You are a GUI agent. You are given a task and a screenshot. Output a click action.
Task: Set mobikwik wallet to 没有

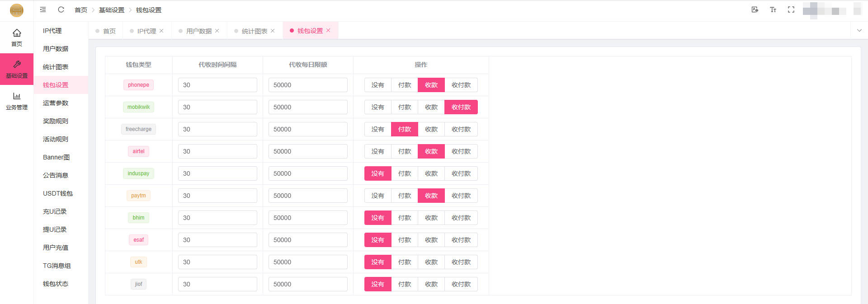coord(377,107)
